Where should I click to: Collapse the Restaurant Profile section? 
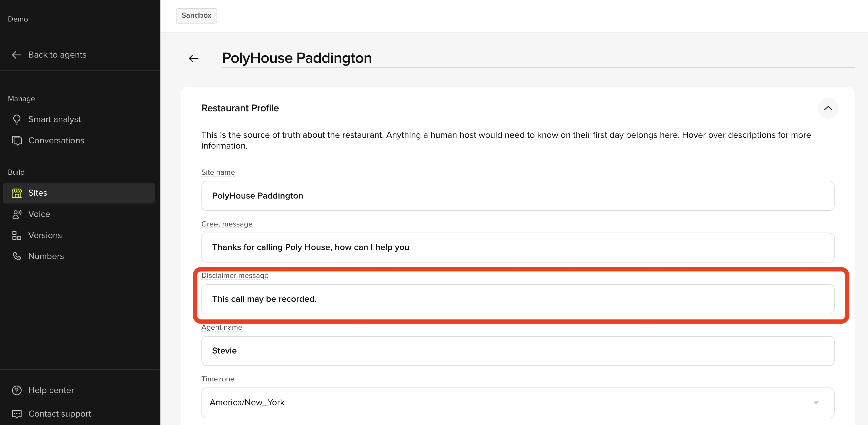point(828,108)
